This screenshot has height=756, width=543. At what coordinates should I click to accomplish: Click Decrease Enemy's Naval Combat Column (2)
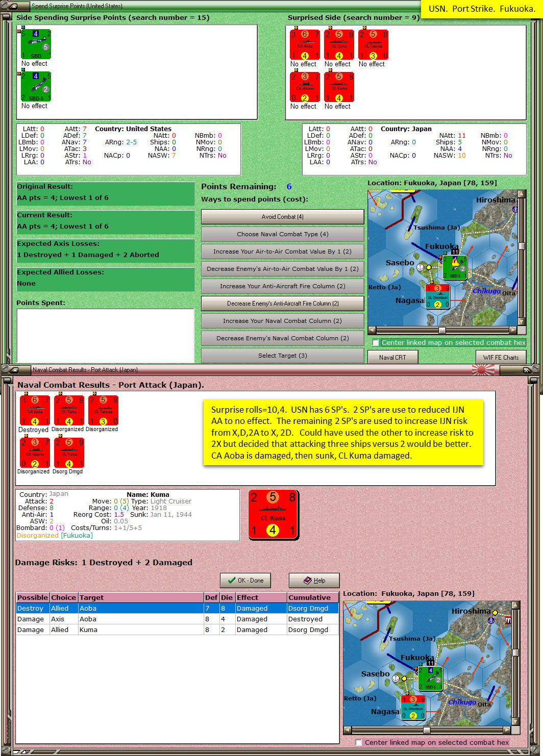pyautogui.click(x=282, y=338)
